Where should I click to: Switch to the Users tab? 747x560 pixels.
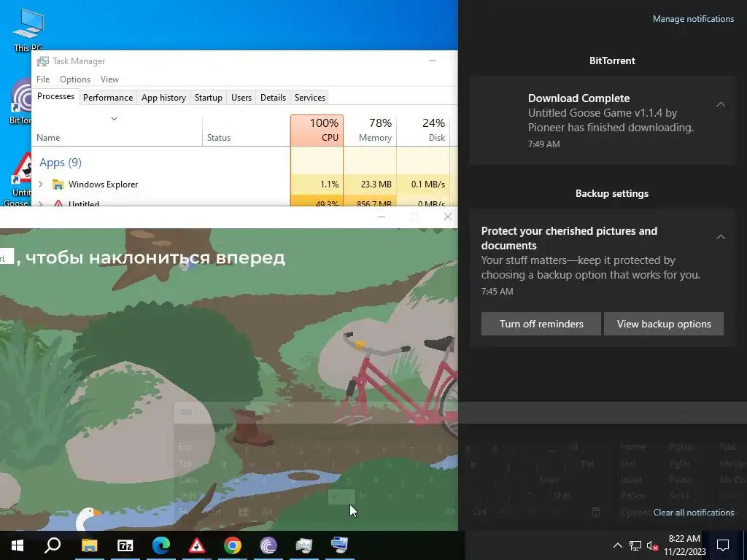241,97
